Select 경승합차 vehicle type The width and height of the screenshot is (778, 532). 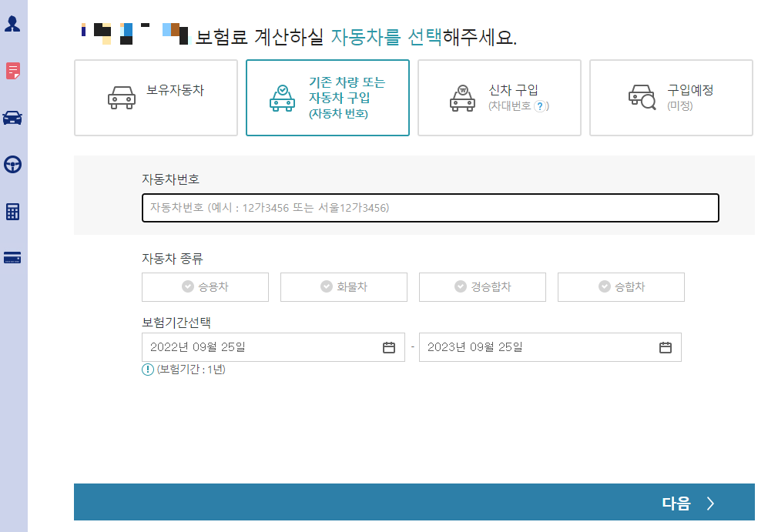482,287
